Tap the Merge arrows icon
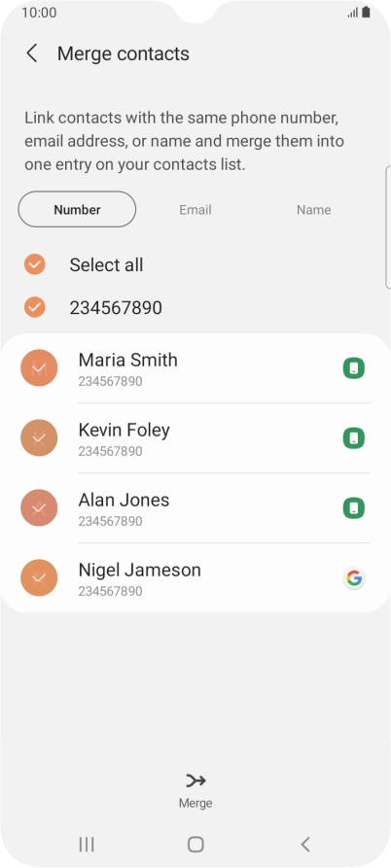The image size is (391, 868). coord(195,781)
